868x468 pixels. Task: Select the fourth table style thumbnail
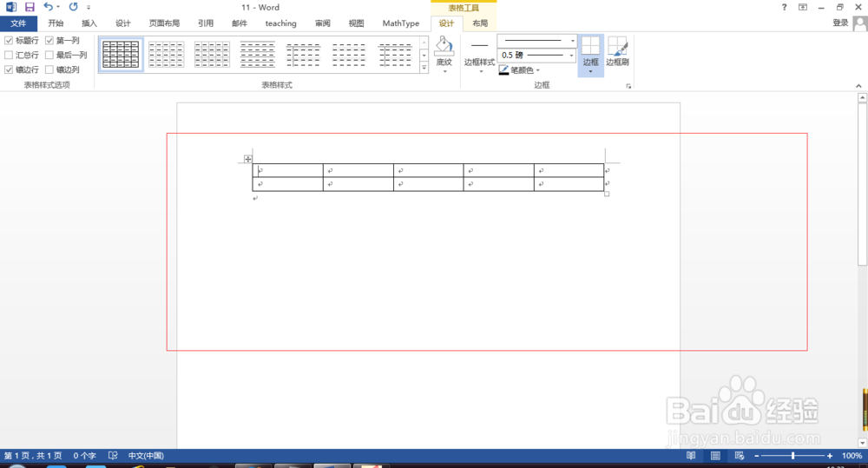258,55
